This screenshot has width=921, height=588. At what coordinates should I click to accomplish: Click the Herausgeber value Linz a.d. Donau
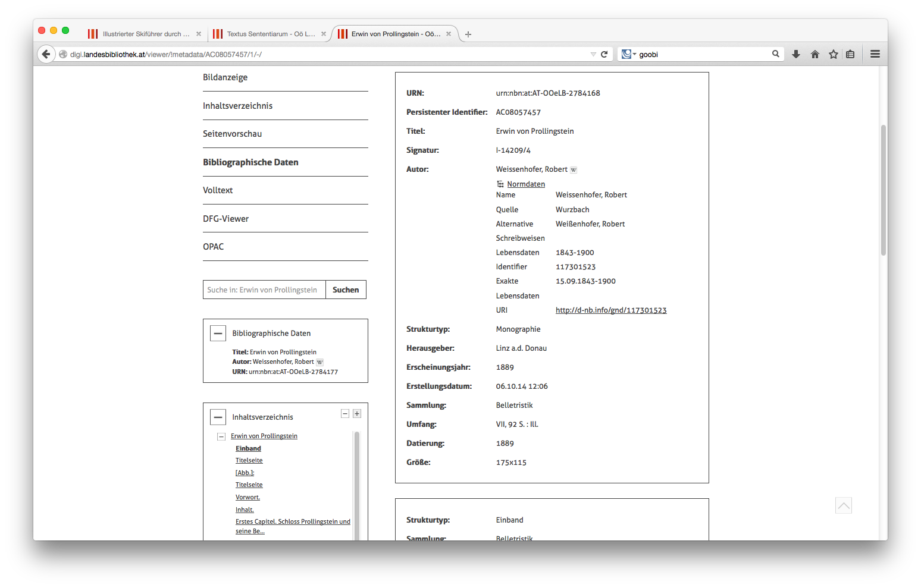click(521, 348)
